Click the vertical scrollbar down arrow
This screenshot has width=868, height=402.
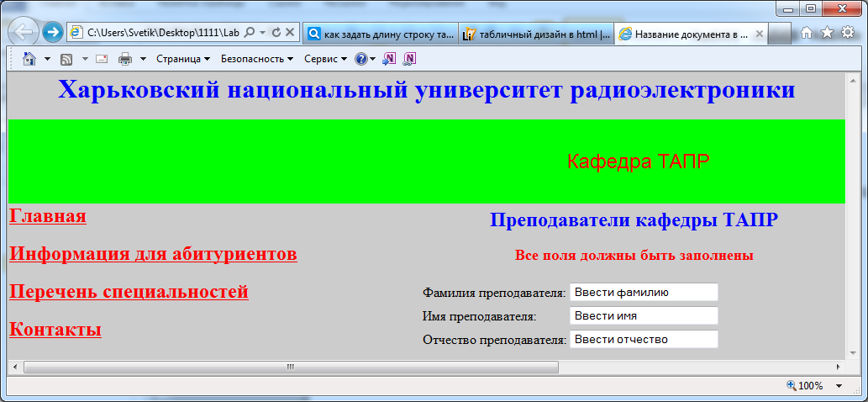click(851, 354)
